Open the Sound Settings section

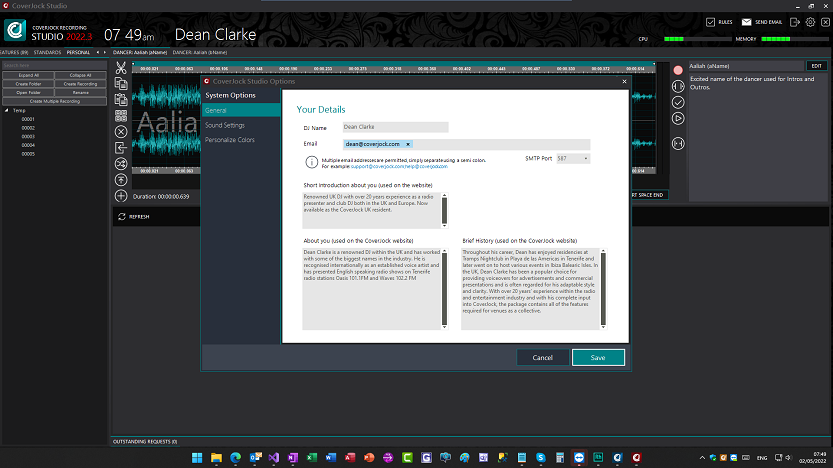225,125
